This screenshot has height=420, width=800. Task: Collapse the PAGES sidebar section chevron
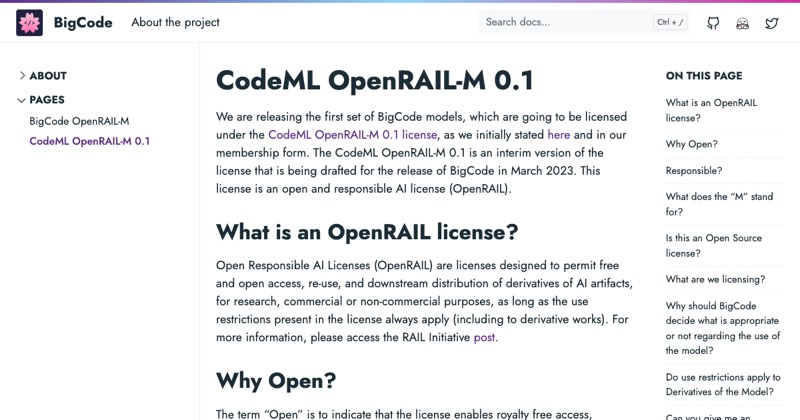21,100
